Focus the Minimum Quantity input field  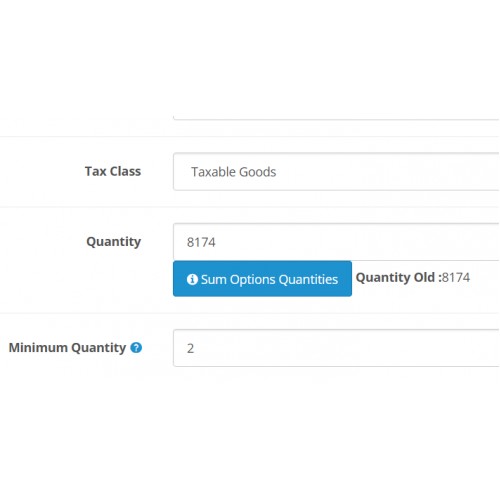click(336, 348)
